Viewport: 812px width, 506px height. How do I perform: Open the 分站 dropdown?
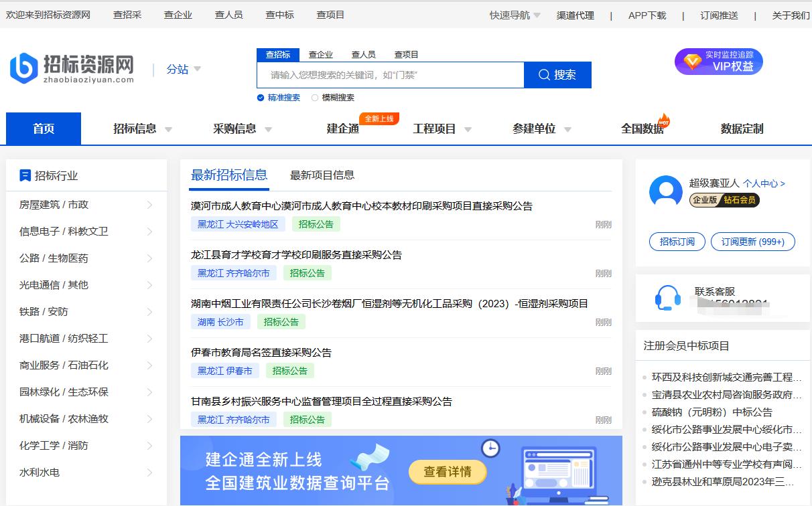183,69
